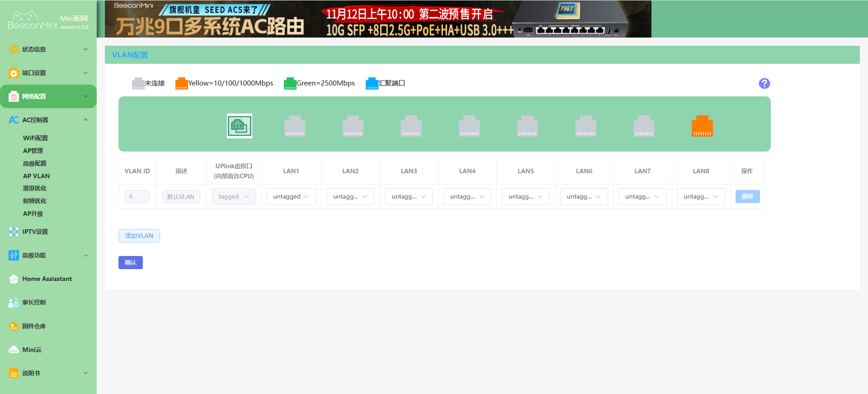Click the purple help question mark icon

(764, 83)
